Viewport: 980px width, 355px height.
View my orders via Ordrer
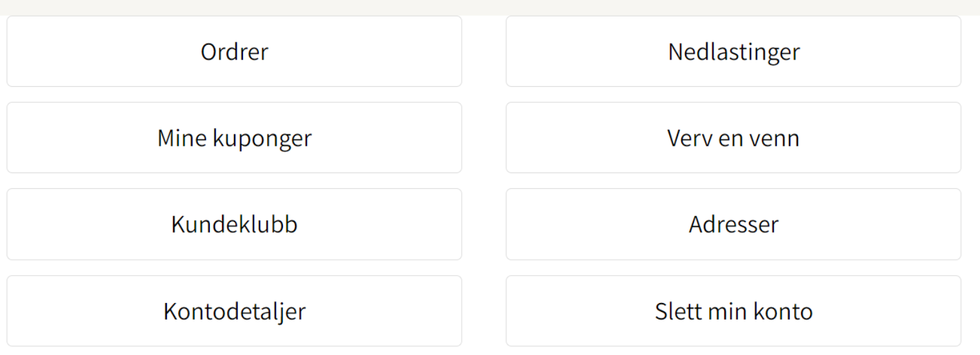point(234,52)
